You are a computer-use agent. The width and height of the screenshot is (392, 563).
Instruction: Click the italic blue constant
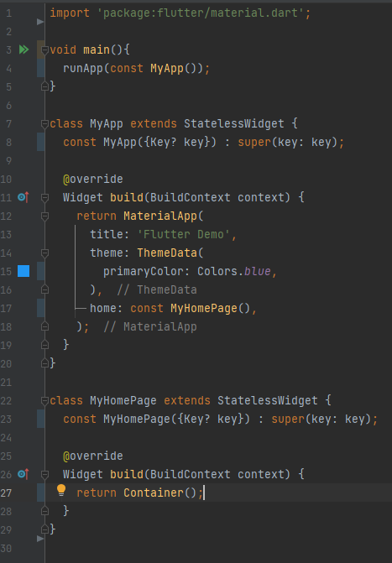point(257,272)
